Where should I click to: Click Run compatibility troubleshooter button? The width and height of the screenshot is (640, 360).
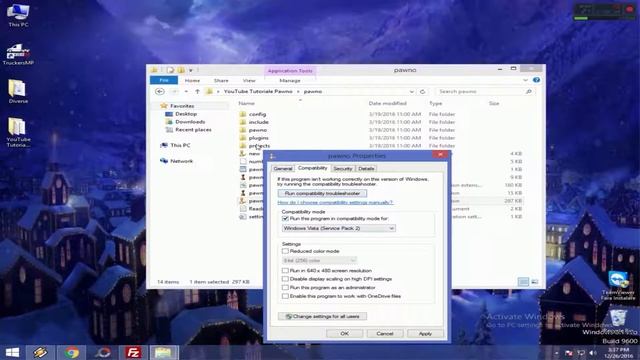click(x=322, y=193)
